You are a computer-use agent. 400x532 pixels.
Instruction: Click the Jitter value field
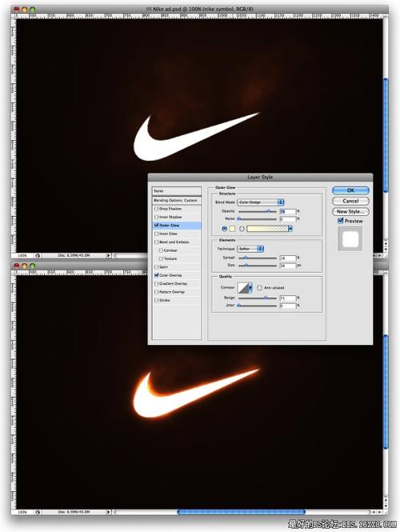288,306
